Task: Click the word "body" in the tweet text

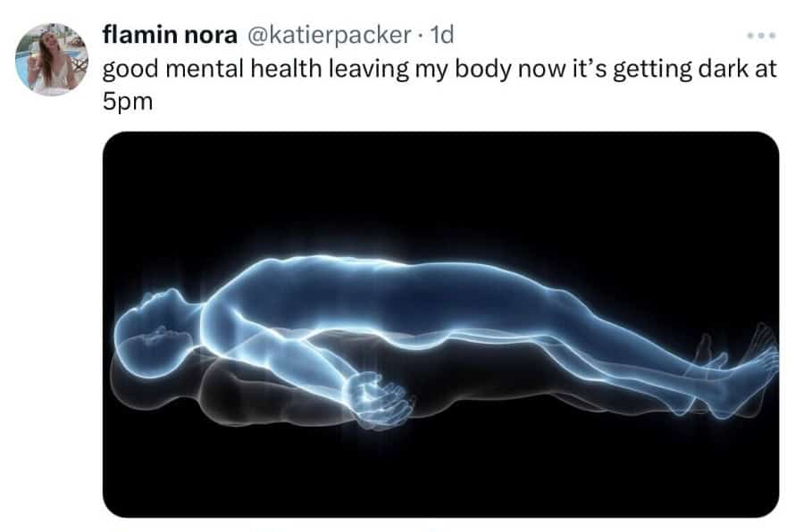Action: point(482,70)
